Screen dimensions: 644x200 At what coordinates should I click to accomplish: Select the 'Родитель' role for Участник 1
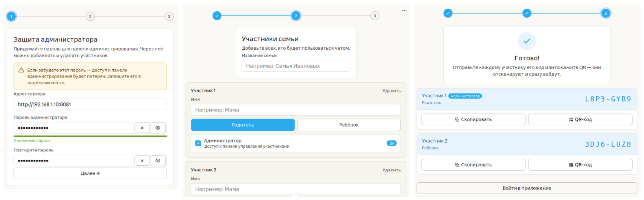click(x=243, y=125)
